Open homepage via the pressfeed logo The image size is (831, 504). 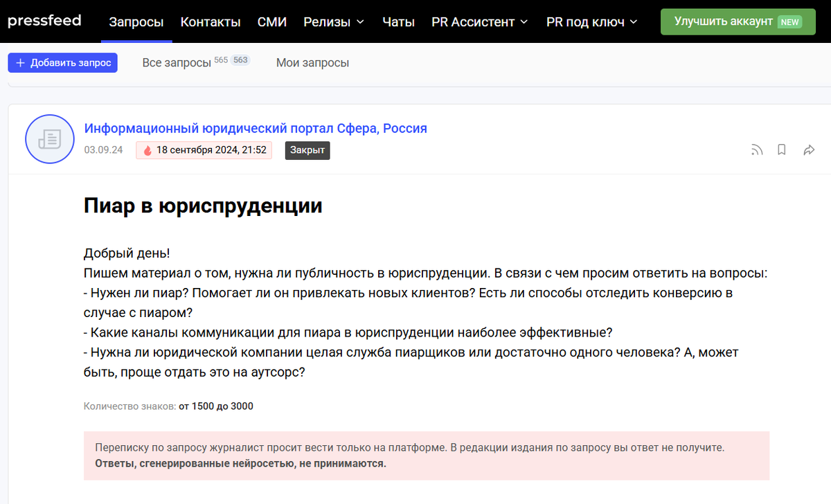pos(44,21)
